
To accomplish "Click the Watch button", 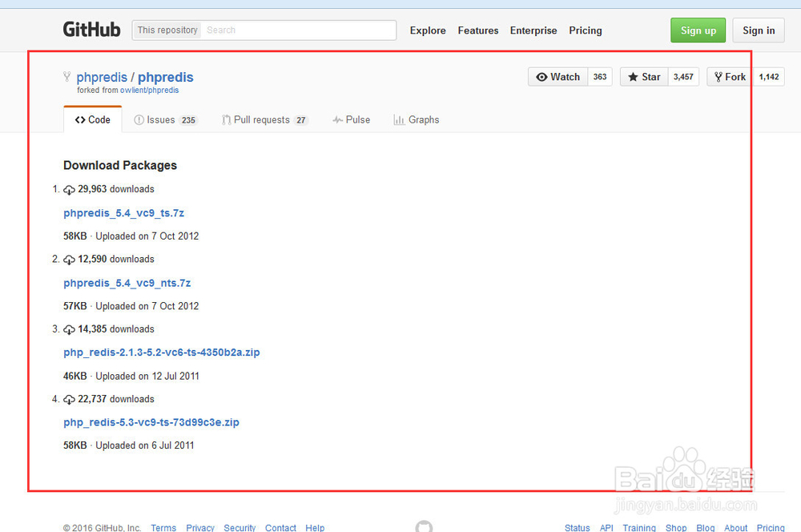I will (x=557, y=77).
